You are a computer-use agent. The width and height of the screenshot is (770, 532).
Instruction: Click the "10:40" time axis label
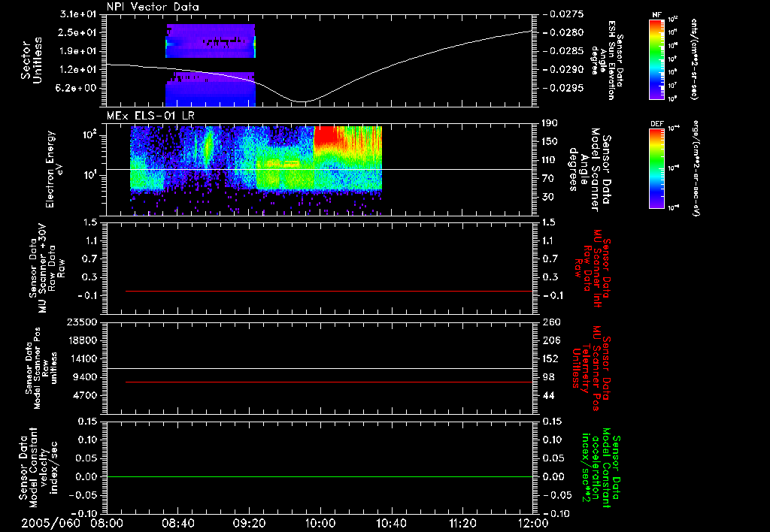391,523
